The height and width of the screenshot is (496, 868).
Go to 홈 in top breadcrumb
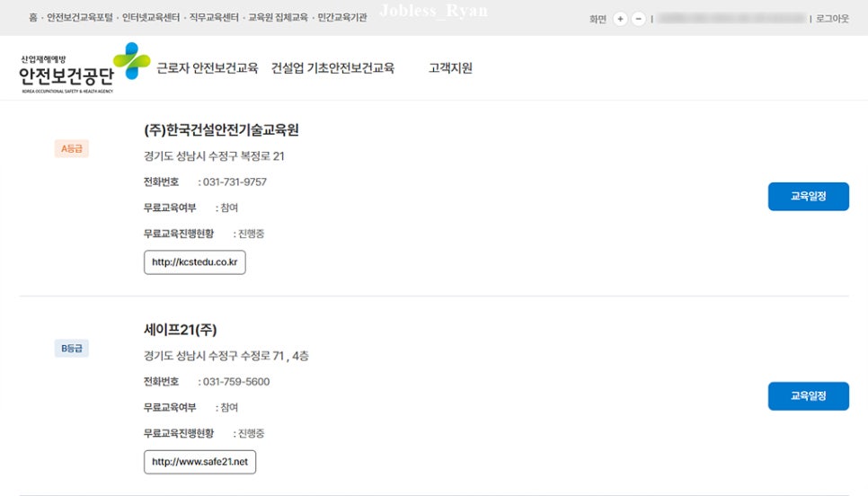[x=33, y=18]
